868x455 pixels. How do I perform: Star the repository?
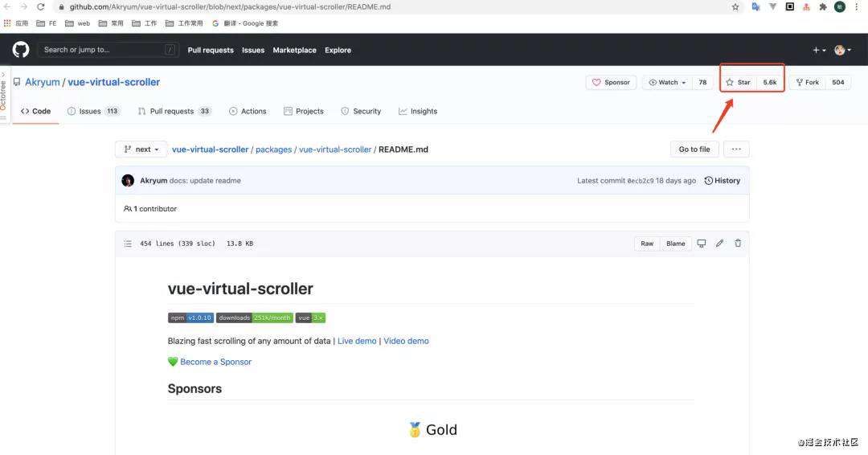tap(739, 83)
